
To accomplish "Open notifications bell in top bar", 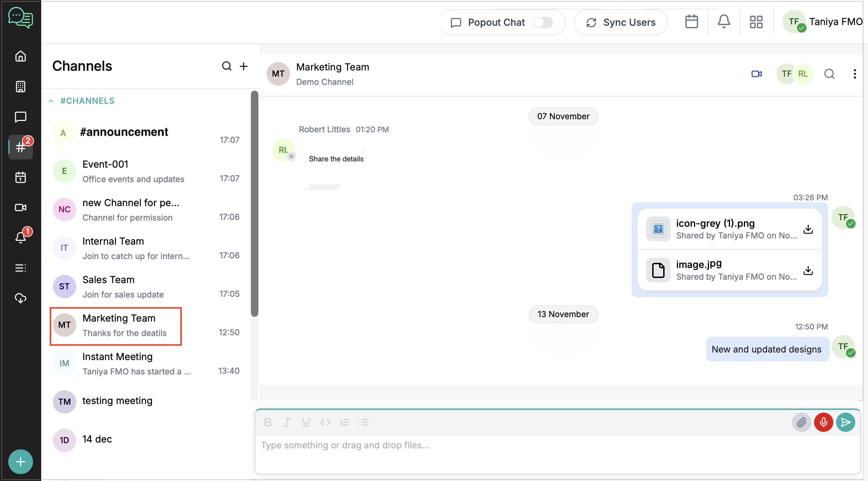I will [x=724, y=22].
